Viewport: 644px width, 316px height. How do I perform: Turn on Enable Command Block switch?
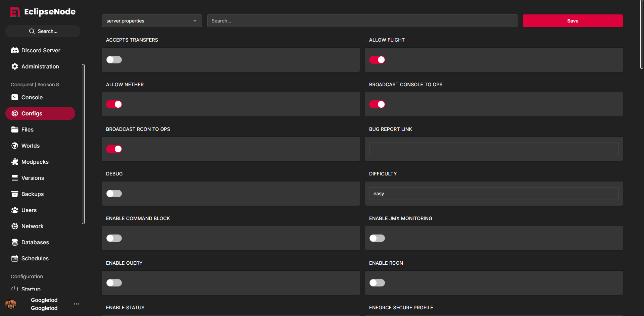coord(114,238)
